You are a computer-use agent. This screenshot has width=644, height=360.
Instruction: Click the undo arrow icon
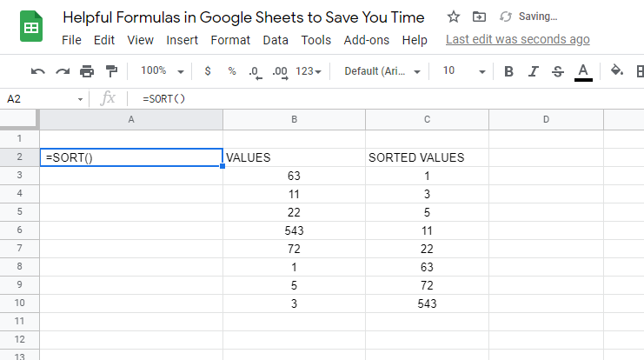pyautogui.click(x=37, y=71)
